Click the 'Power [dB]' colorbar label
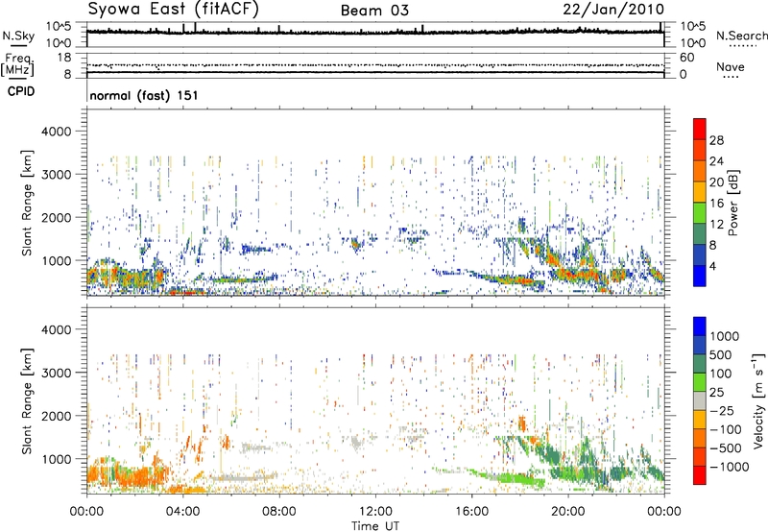Screen dimensions: 768x532 coord(732,203)
